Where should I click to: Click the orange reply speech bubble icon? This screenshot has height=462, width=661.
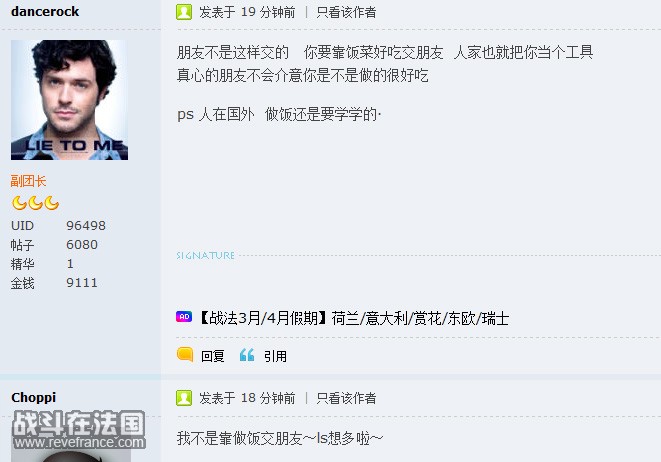pyautogui.click(x=185, y=355)
